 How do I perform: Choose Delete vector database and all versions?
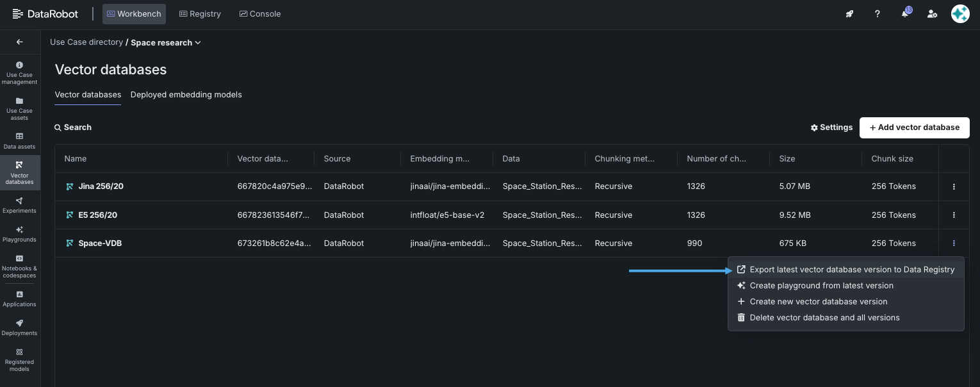coord(824,318)
